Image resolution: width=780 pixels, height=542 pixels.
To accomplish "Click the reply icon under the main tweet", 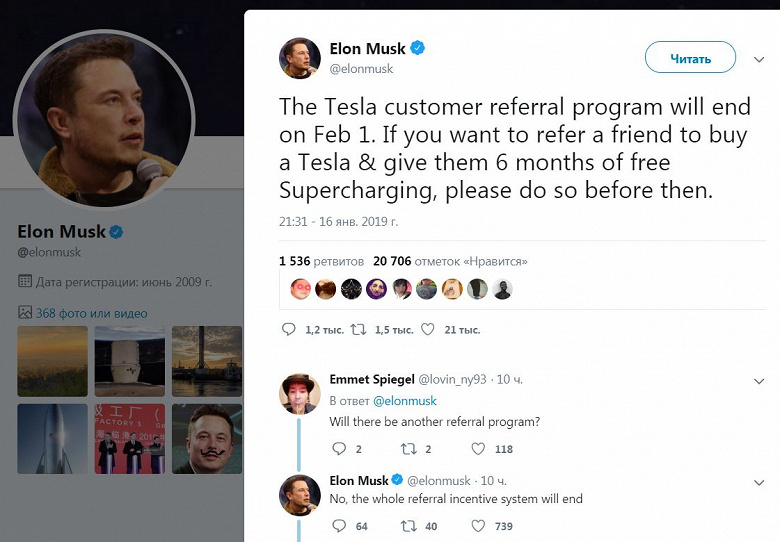I will (x=289, y=329).
